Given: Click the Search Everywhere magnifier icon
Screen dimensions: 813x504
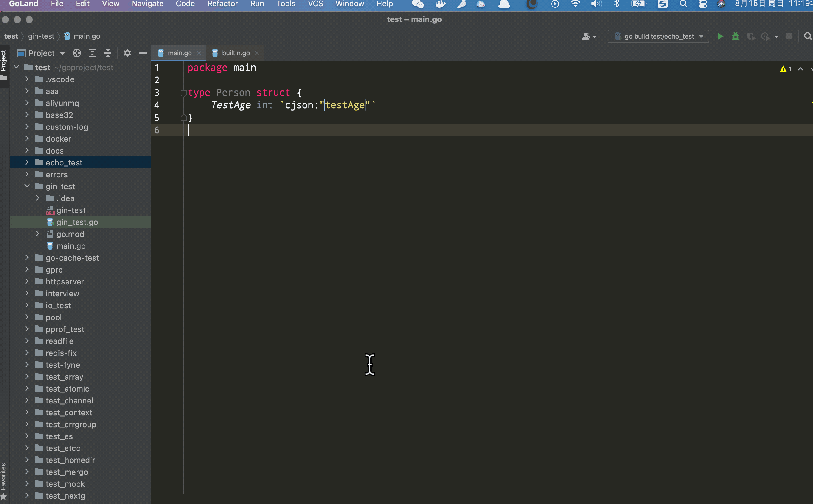Looking at the screenshot, I should 808,36.
